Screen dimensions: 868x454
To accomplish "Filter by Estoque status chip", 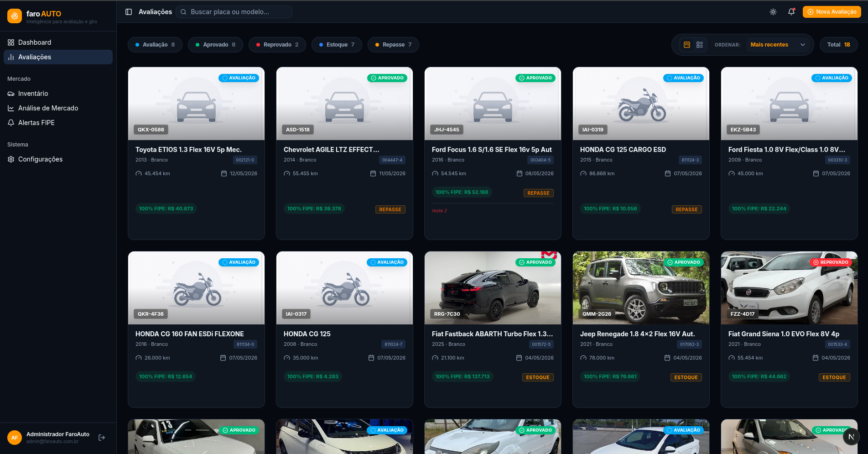I will pos(337,45).
